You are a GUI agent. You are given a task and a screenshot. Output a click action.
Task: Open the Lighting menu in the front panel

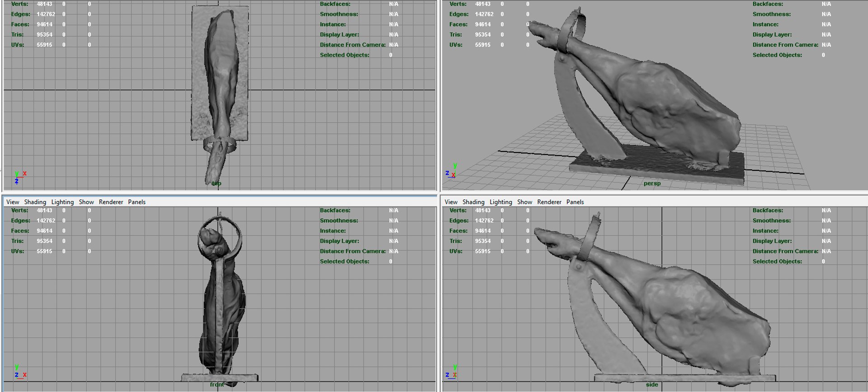click(x=62, y=202)
